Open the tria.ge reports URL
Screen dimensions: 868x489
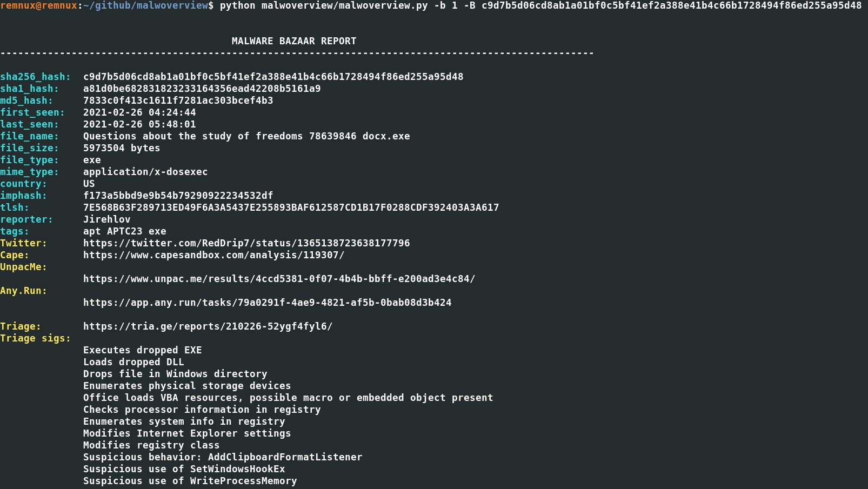(208, 326)
